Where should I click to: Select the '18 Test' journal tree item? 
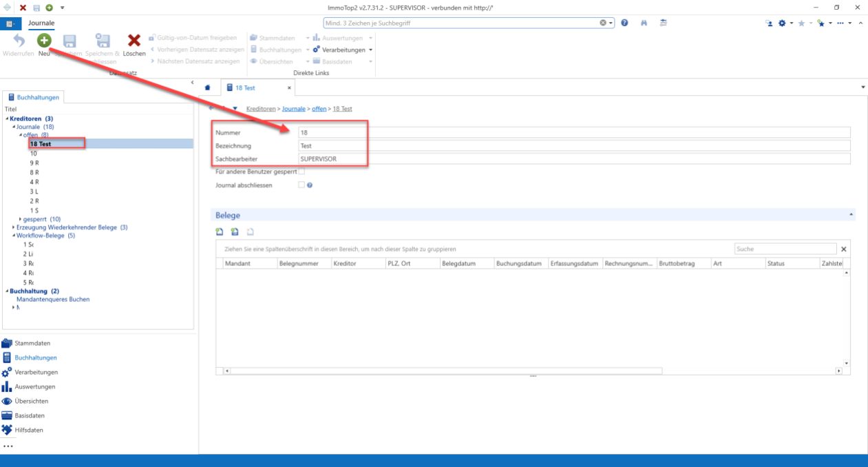tap(41, 144)
